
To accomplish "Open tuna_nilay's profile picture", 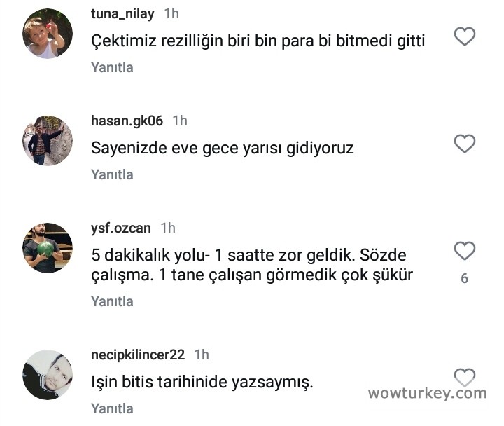I will click(x=48, y=34).
